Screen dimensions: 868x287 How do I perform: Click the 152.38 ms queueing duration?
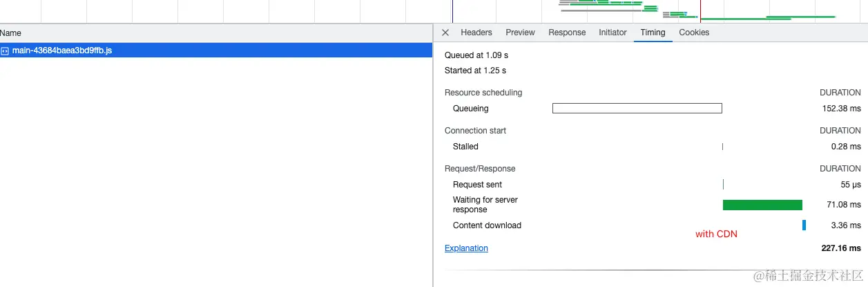841,109
